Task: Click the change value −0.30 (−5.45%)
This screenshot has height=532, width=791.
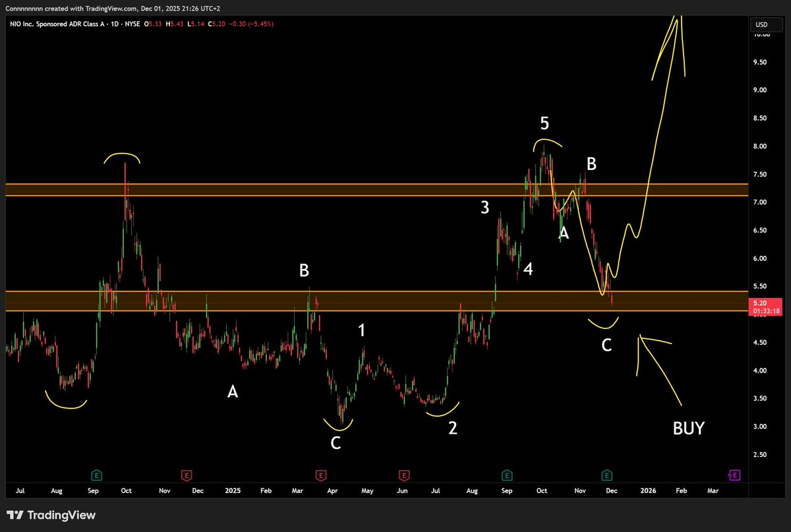Action: [251, 24]
